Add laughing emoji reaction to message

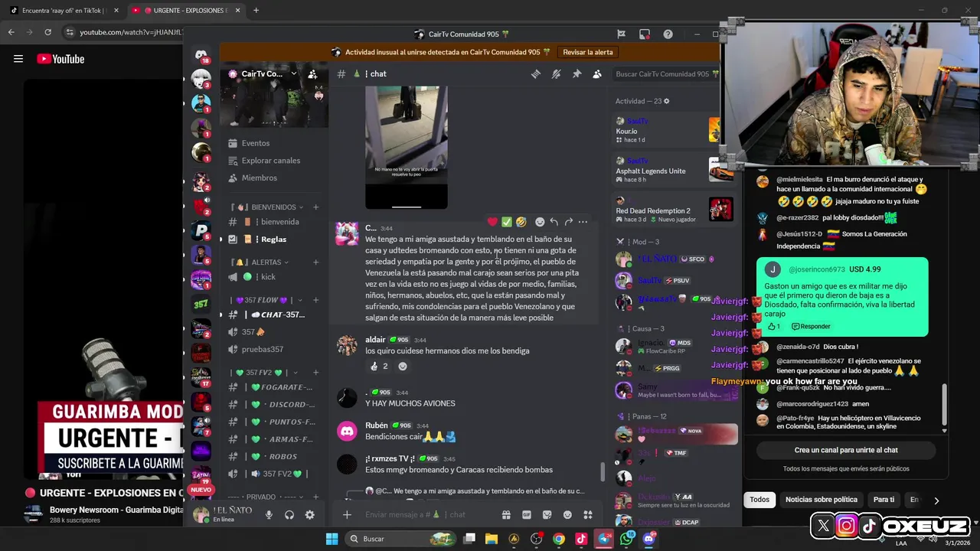point(521,222)
